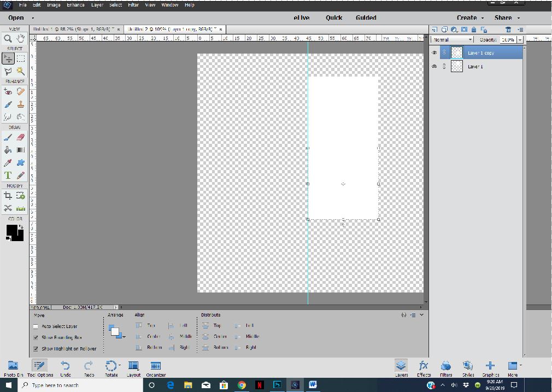Image resolution: width=552 pixels, height=392 pixels.
Task: Toggle link icon on Layer 1
Action: [444, 66]
